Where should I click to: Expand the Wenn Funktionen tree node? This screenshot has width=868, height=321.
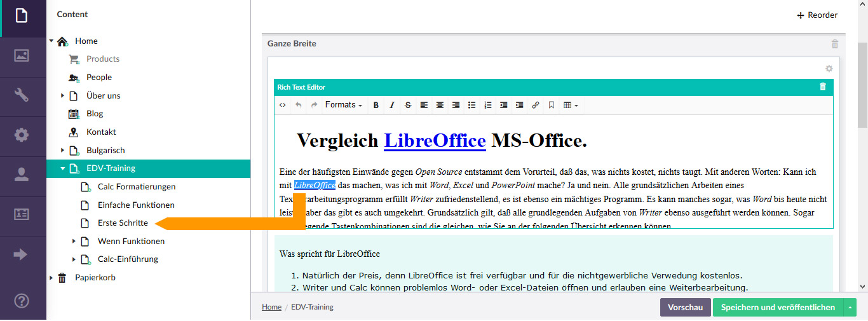tap(74, 242)
